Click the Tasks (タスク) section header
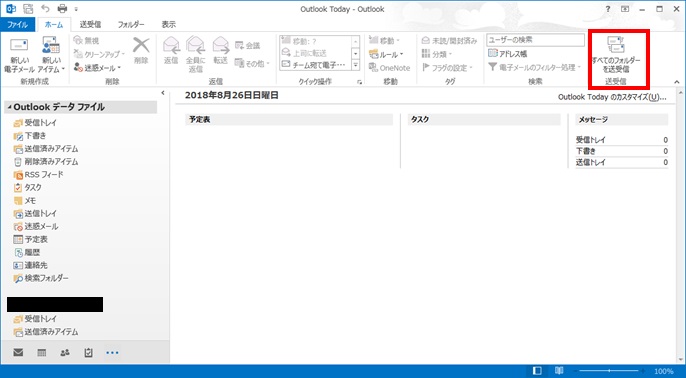Viewport: 686px width, 378px height. click(x=484, y=119)
